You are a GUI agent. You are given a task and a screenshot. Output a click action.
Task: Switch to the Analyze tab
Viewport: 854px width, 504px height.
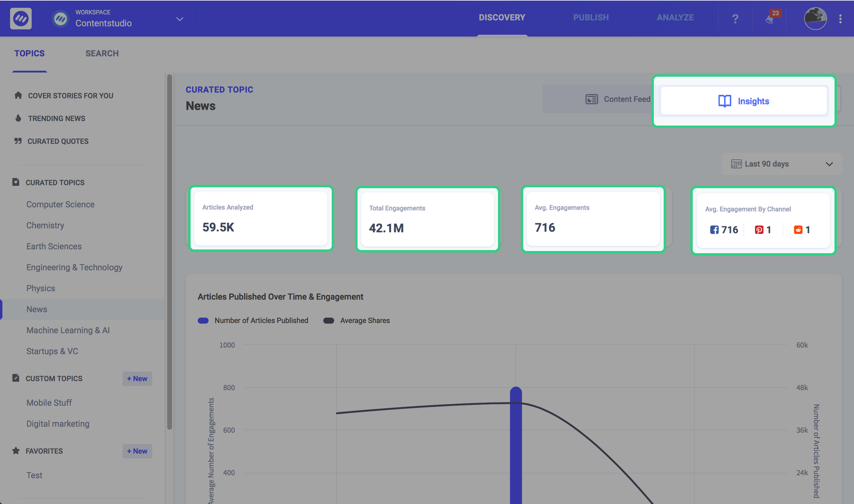pyautogui.click(x=675, y=18)
